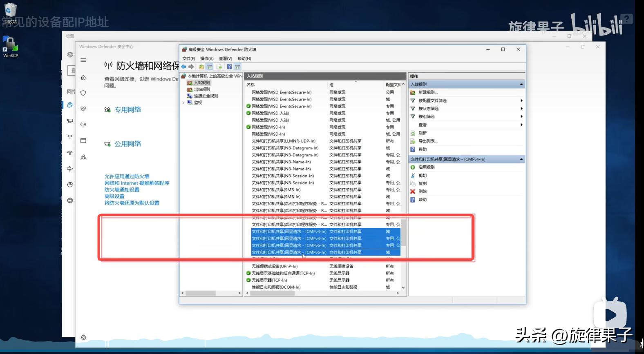
Task: Go to Home in Defender Security Center sidebar
Action: (83, 77)
